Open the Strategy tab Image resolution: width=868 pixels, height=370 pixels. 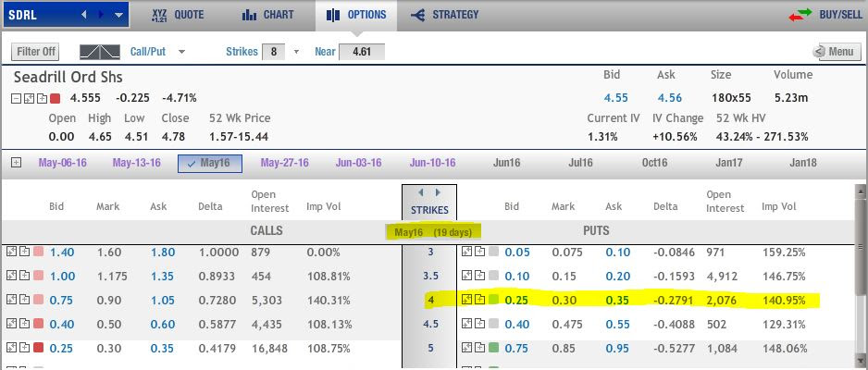(x=445, y=15)
